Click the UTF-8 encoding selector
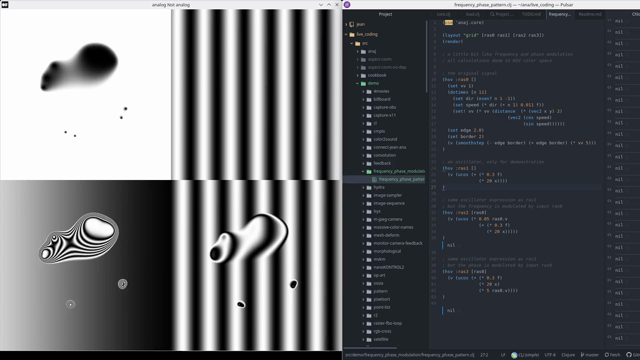Image resolution: width=640 pixels, height=360 pixels. [x=550, y=355]
